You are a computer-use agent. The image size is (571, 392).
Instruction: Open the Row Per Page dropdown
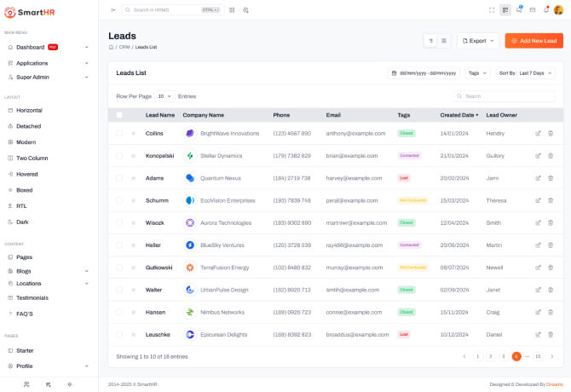tap(164, 96)
